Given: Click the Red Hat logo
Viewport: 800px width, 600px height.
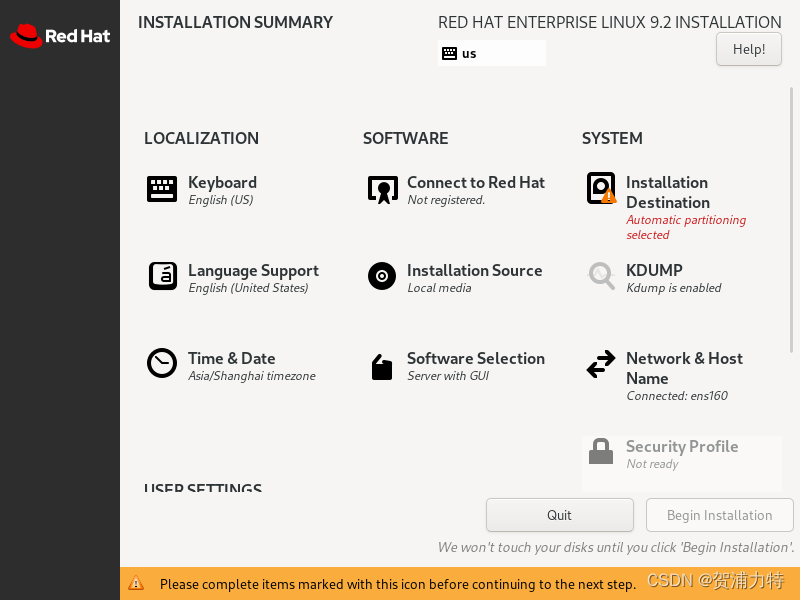Looking at the screenshot, I should pyautogui.click(x=60, y=36).
